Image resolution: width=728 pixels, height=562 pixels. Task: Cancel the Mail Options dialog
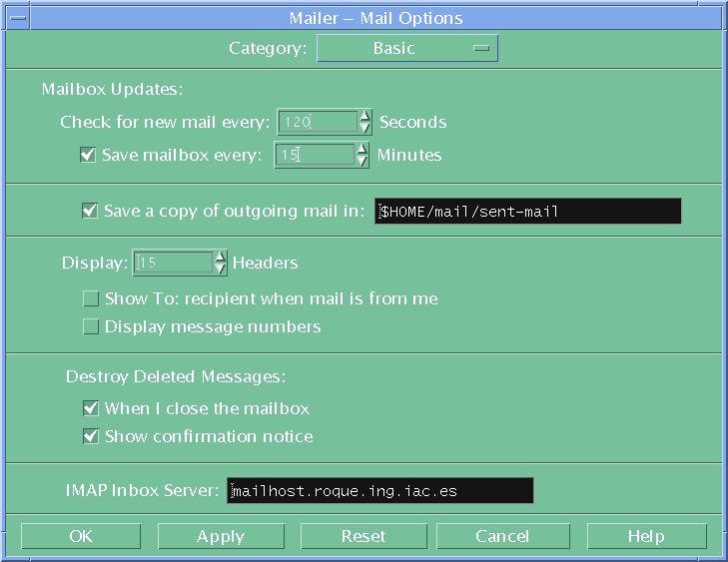click(x=502, y=536)
